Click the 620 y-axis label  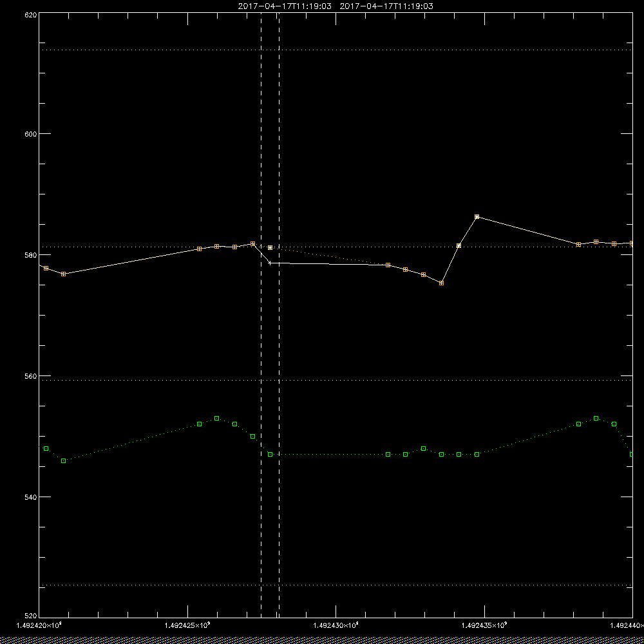(x=31, y=15)
